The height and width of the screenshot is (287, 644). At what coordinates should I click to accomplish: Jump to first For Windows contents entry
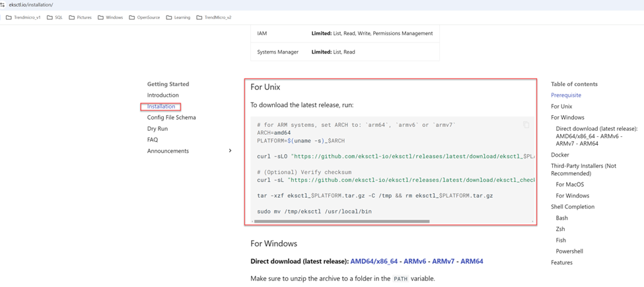[x=567, y=117]
